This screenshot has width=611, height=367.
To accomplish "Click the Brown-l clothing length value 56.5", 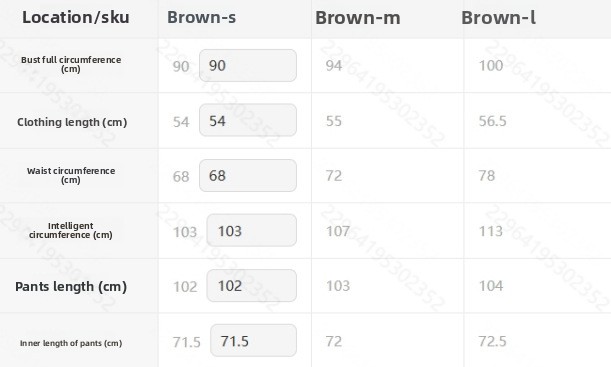I will coord(493,121).
